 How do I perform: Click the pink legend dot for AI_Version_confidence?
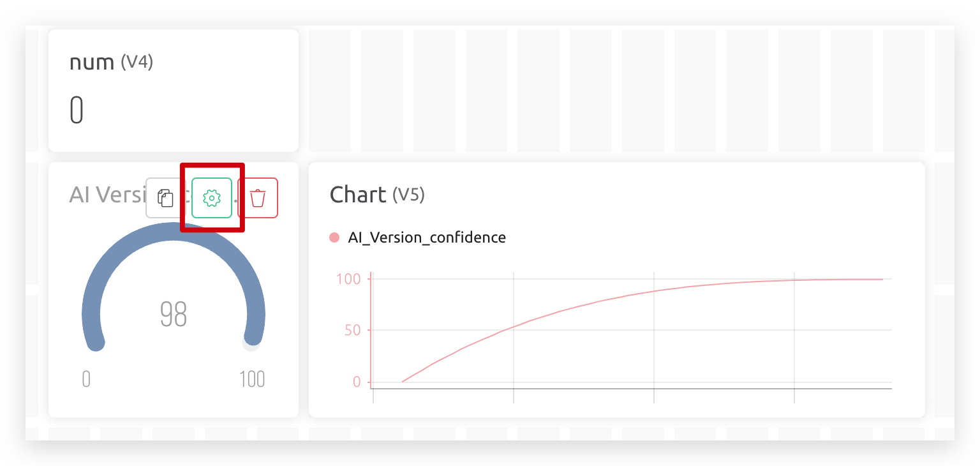tap(334, 238)
